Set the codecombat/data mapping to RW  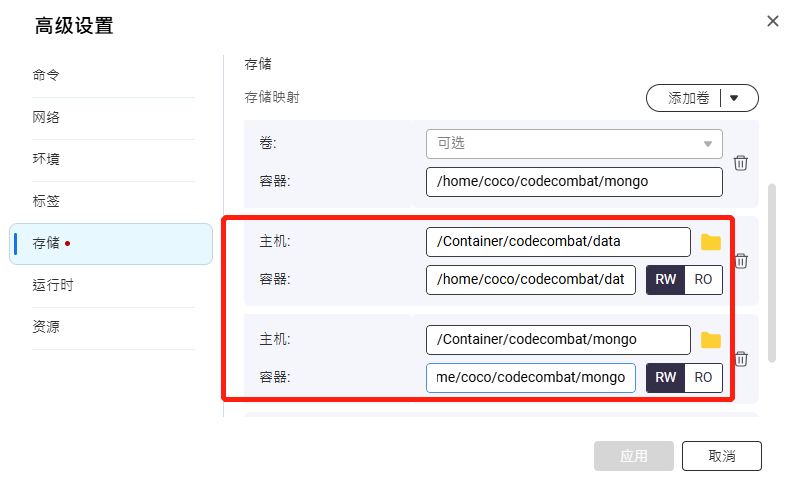[665, 280]
